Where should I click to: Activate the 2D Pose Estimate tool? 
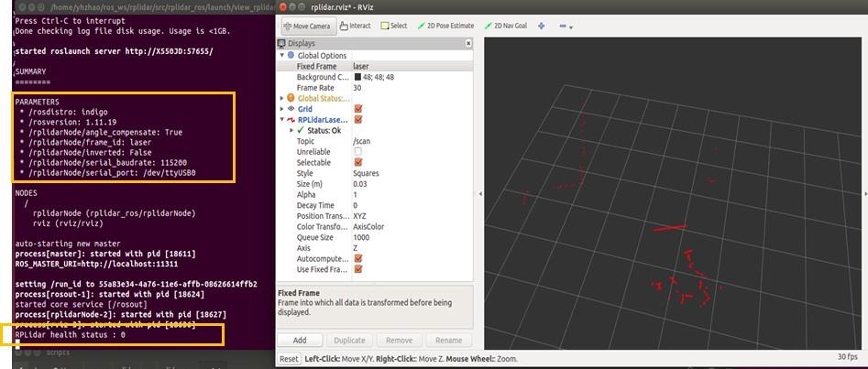tap(445, 26)
